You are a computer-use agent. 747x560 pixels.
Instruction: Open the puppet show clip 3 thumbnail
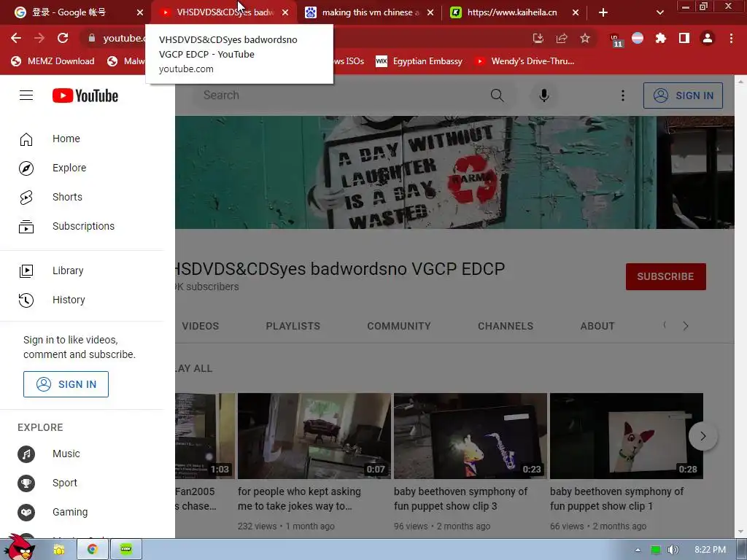(x=471, y=436)
